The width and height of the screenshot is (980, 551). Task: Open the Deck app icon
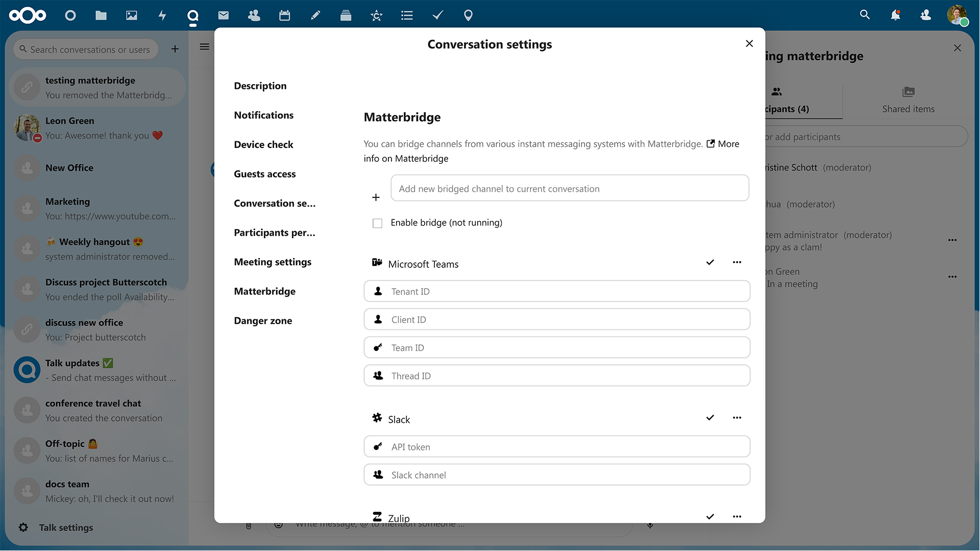pyautogui.click(x=346, y=15)
